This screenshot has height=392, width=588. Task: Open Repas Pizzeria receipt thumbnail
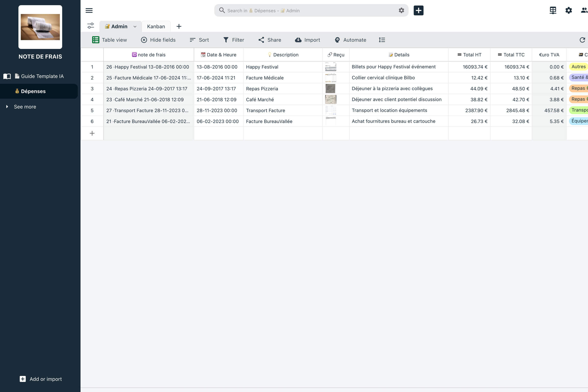(330, 88)
